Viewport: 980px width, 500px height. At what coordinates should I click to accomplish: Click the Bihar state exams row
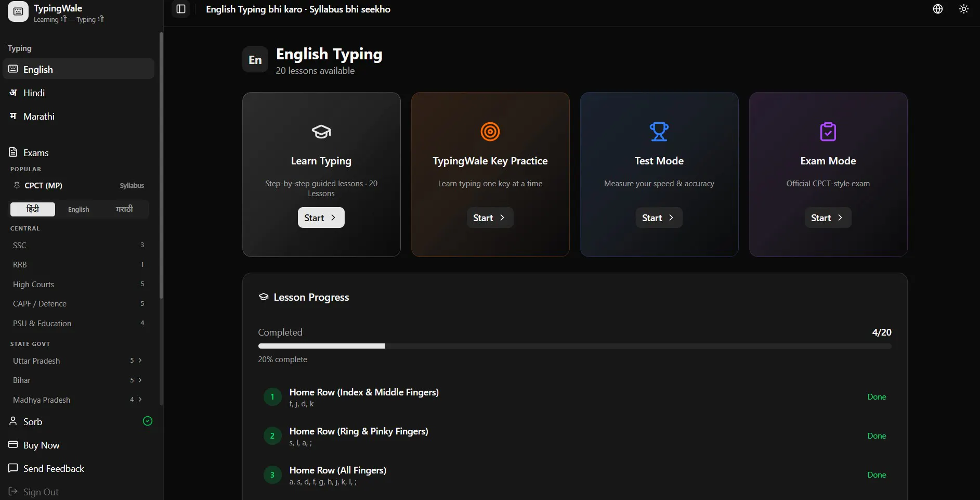(x=79, y=380)
